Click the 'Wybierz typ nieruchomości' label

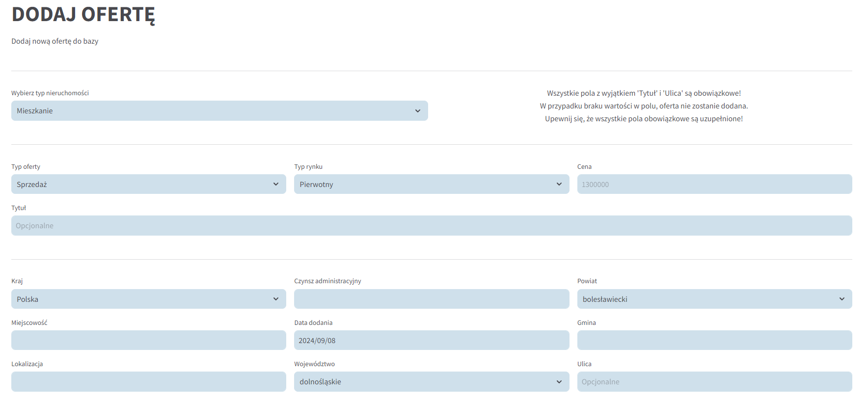click(x=50, y=93)
